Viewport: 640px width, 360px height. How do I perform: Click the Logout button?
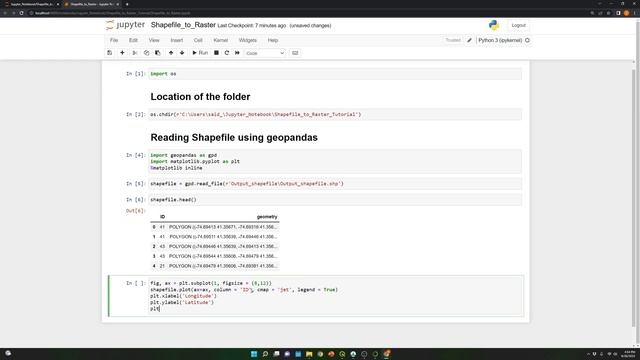tap(518, 25)
